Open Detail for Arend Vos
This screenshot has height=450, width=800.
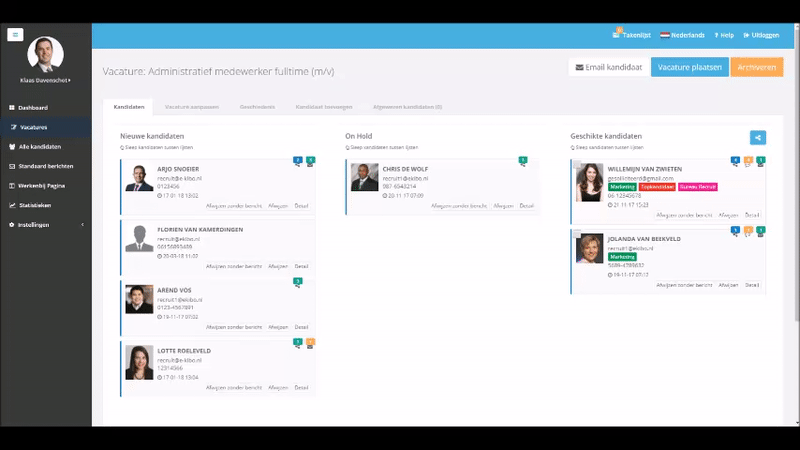(301, 327)
